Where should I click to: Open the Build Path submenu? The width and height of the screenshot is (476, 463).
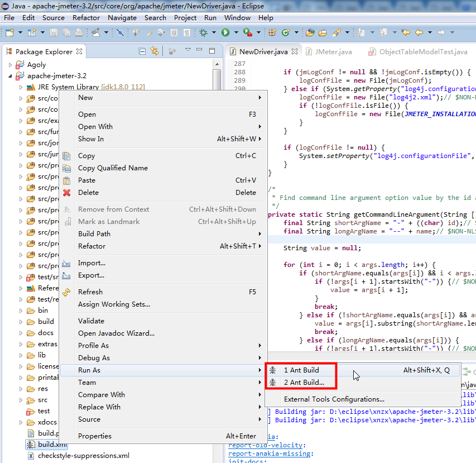pyautogui.click(x=164, y=234)
